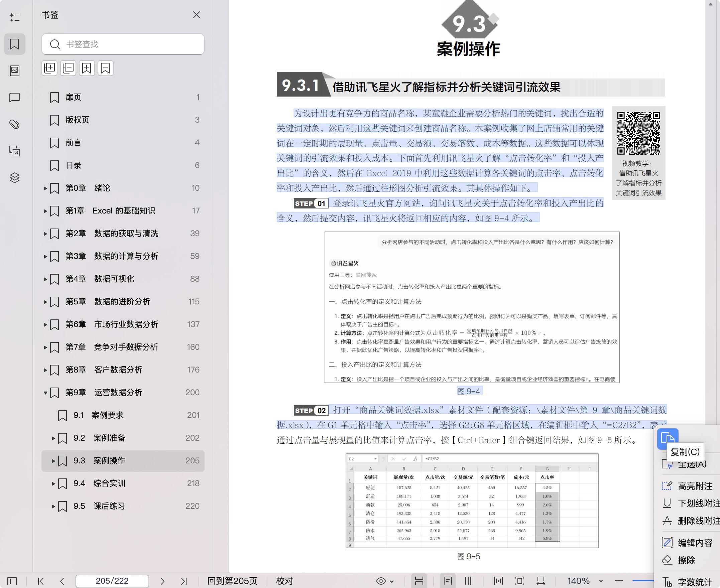Expand 第1章 Excel 的基础知识 bookmark
Image resolution: width=720 pixels, height=588 pixels.
click(45, 211)
